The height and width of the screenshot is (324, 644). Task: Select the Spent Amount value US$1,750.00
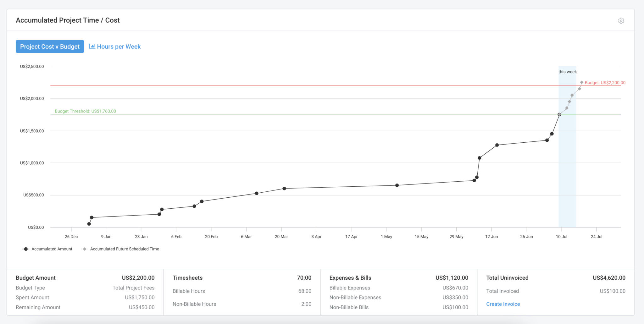(x=139, y=297)
